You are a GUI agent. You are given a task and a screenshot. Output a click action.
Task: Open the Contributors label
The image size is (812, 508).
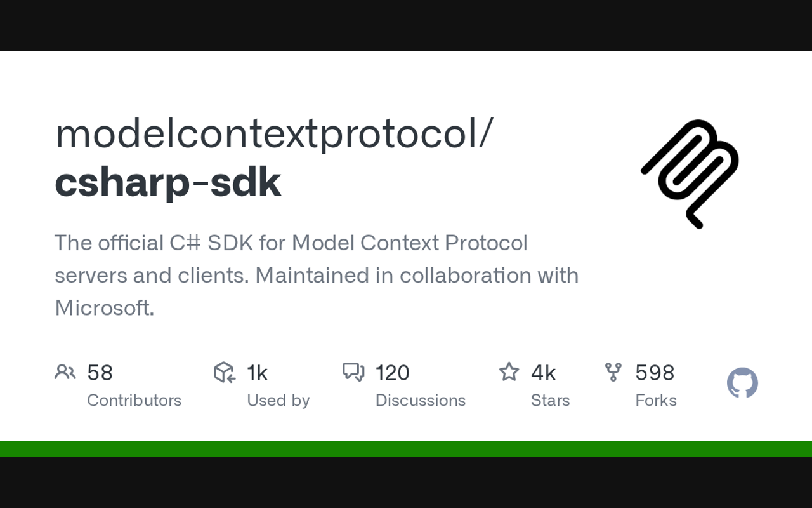pyautogui.click(x=134, y=400)
